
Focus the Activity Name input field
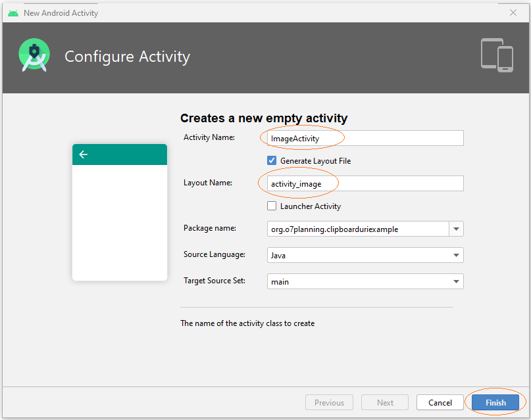pos(365,138)
